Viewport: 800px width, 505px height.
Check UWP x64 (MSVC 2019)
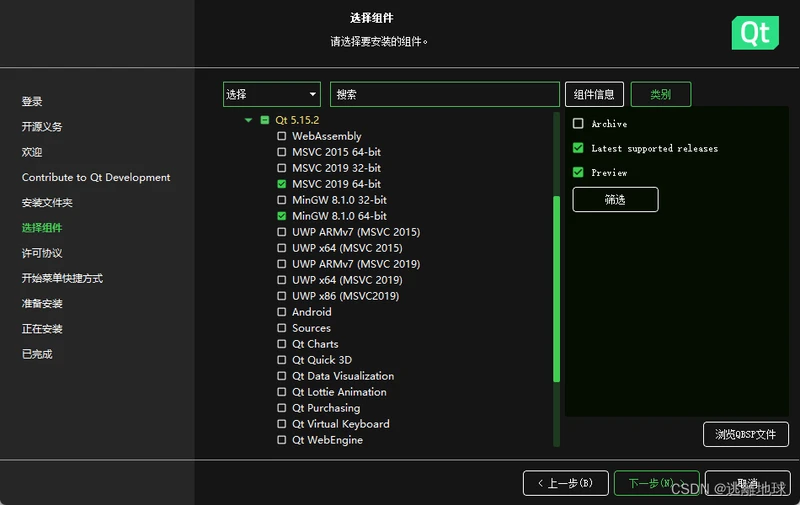point(282,280)
